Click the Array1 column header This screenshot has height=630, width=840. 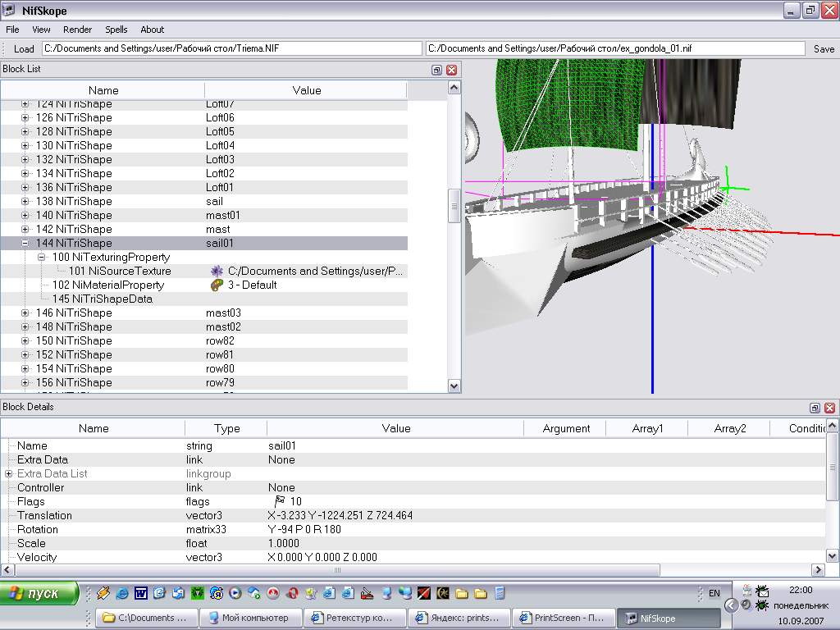click(x=647, y=428)
